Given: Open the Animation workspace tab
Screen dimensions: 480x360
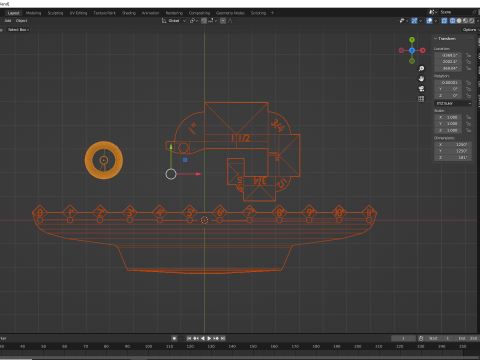Looking at the screenshot, I should click(150, 13).
